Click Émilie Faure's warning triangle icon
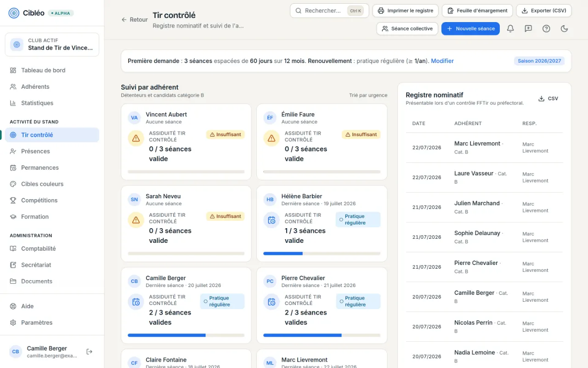 [x=271, y=138]
